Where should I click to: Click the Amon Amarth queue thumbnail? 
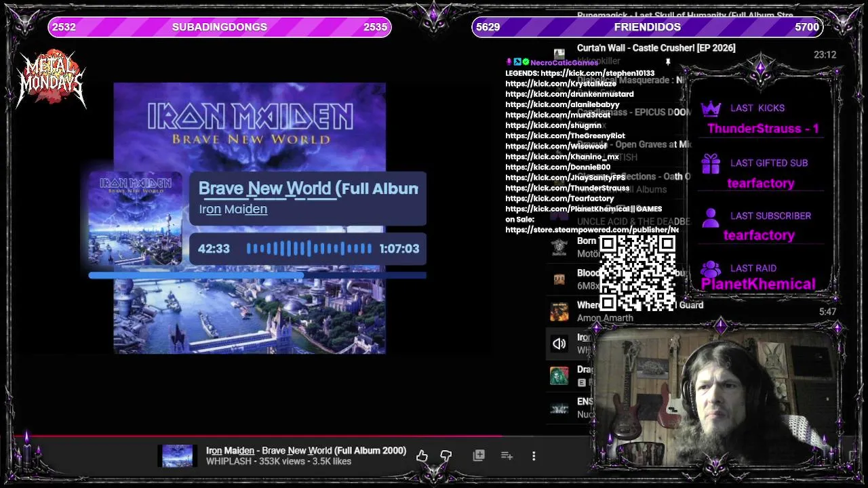click(559, 312)
